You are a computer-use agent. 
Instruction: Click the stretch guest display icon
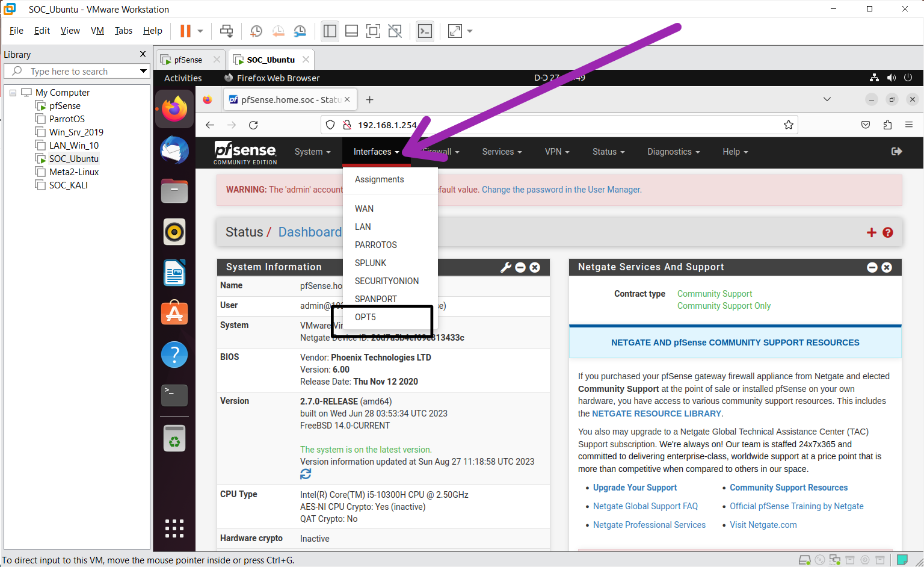pyautogui.click(x=455, y=31)
